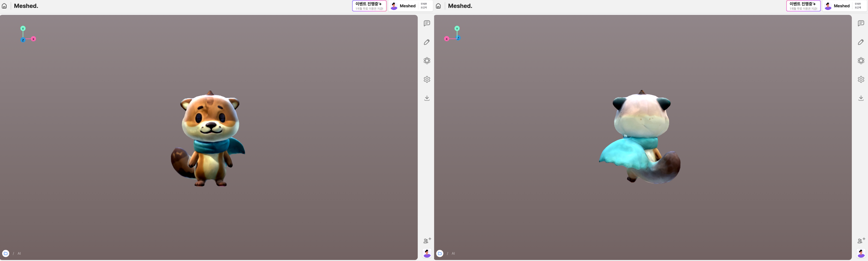Select draw/pencil tool in right panel
The width and height of the screenshot is (868, 261).
click(861, 43)
